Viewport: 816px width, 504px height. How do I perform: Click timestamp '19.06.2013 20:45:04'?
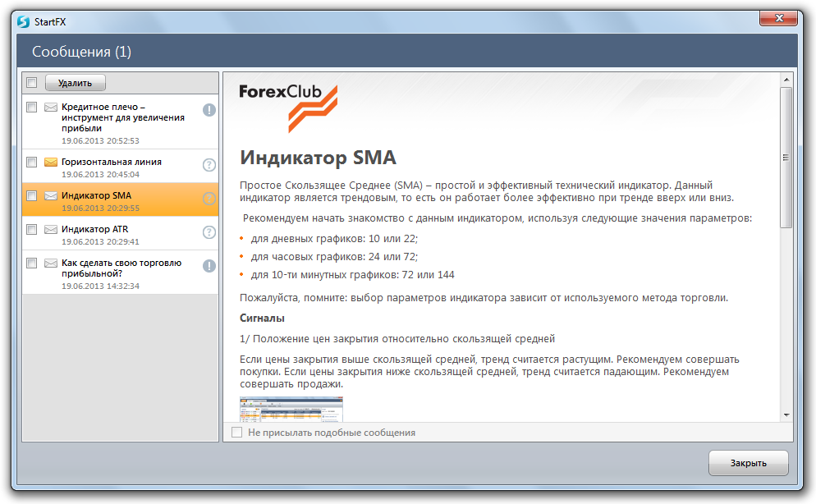click(x=100, y=175)
